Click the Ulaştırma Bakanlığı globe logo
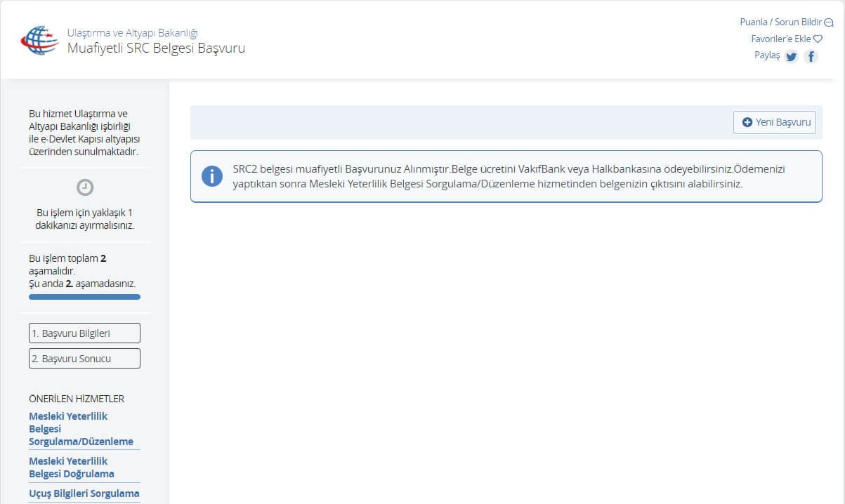Viewport: 845px width, 504px height. click(39, 41)
